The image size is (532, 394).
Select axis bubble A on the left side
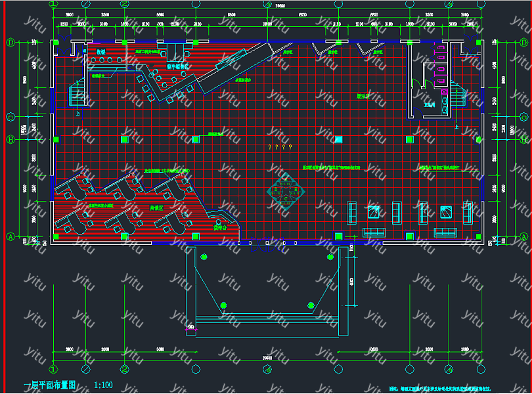11,236
